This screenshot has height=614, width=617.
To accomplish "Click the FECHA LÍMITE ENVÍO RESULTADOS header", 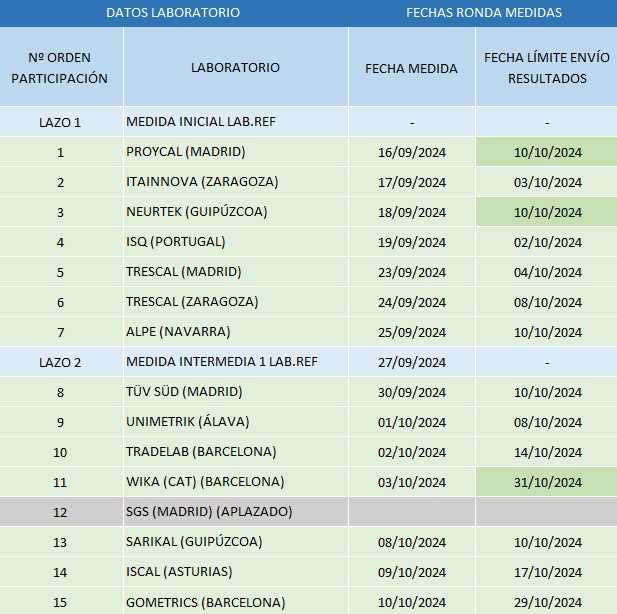I will [x=547, y=67].
